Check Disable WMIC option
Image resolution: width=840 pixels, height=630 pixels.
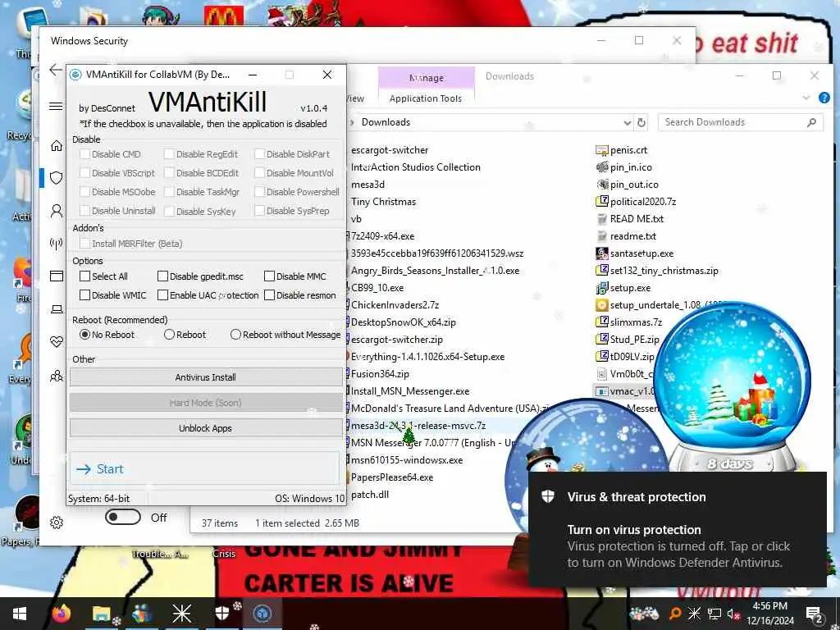(x=113, y=295)
